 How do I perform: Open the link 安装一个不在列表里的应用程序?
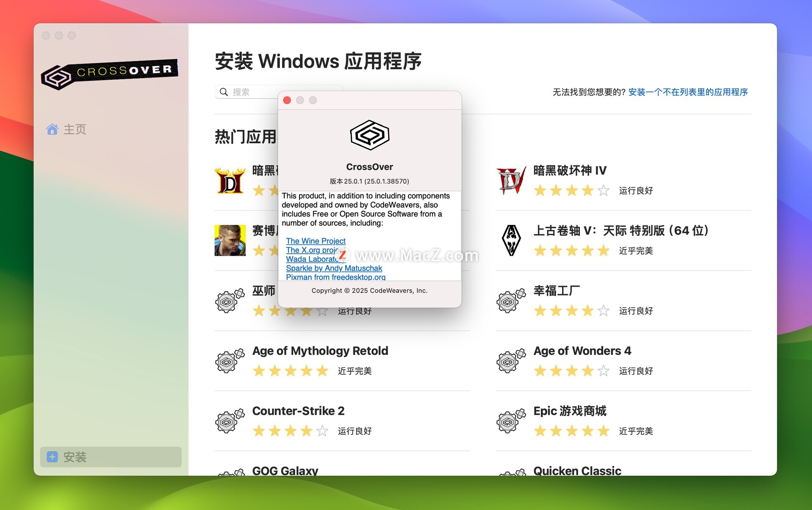pos(688,92)
